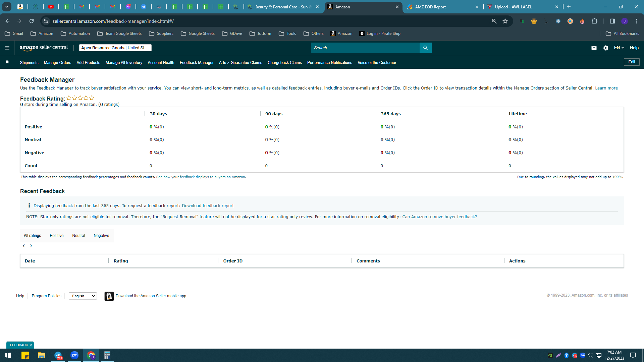The height and width of the screenshot is (362, 644).
Task: Click the Learn more link
Action: [606, 88]
